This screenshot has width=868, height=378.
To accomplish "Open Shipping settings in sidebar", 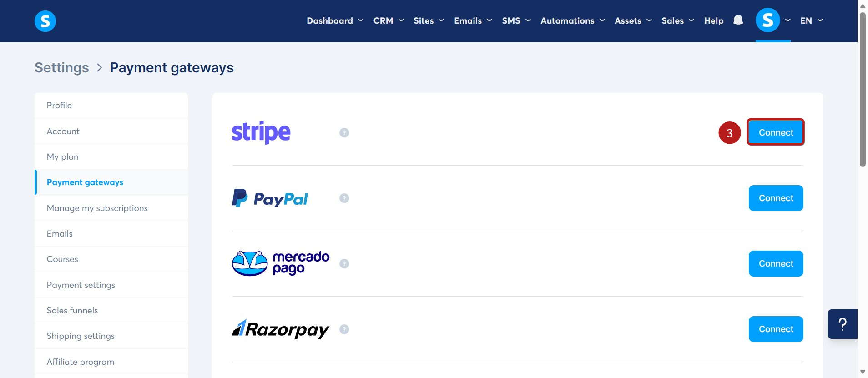I will (x=111, y=336).
